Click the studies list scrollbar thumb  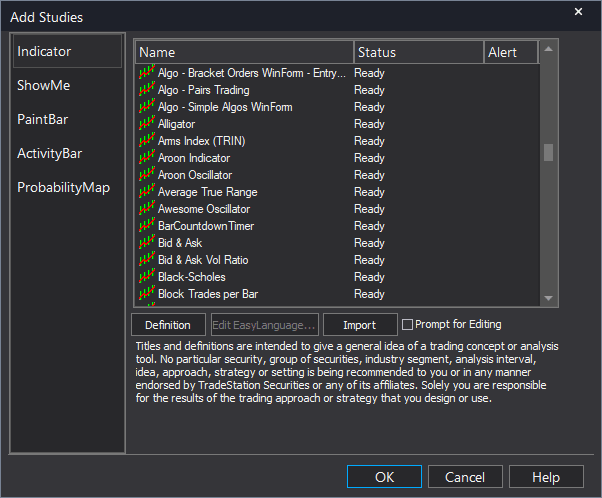point(549,152)
